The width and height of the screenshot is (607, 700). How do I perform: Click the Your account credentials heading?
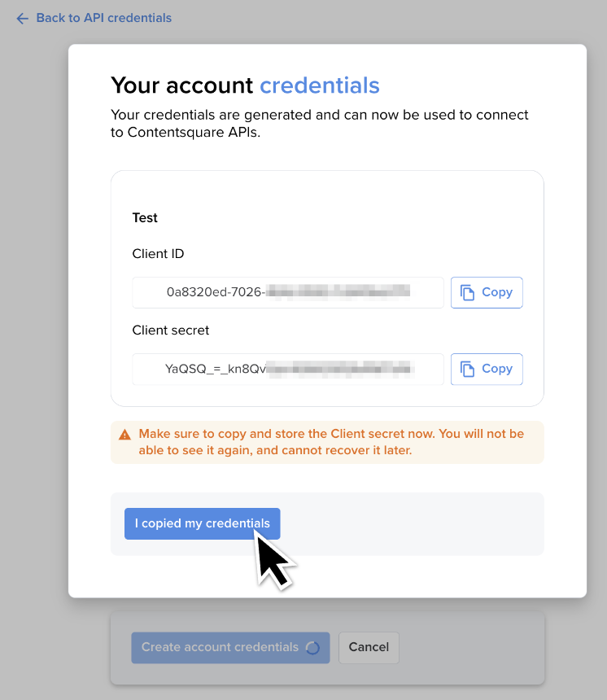244,85
